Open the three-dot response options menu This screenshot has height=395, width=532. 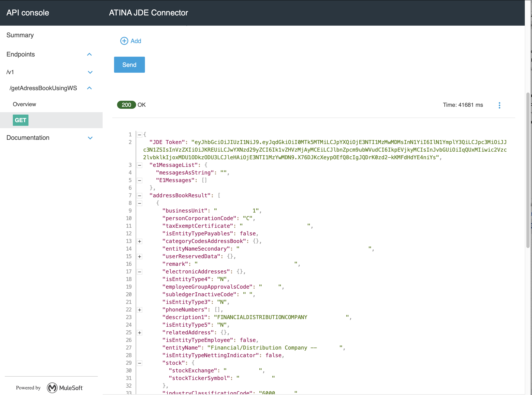(x=499, y=105)
